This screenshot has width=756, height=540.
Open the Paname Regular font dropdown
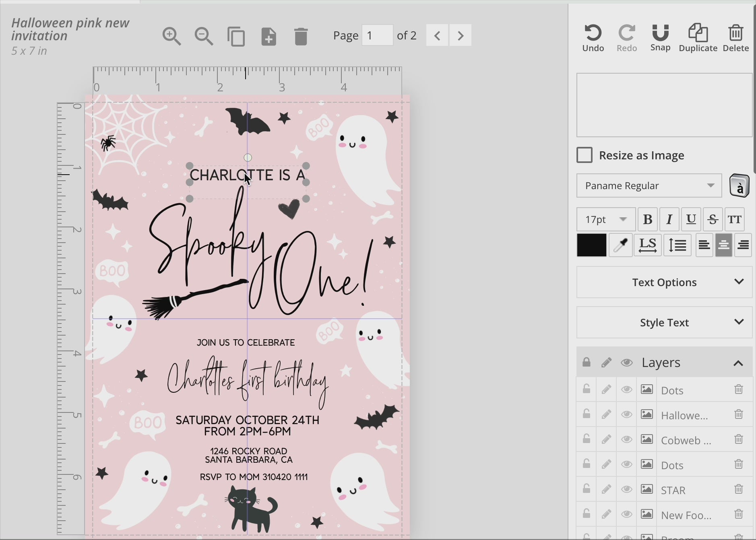tap(649, 186)
